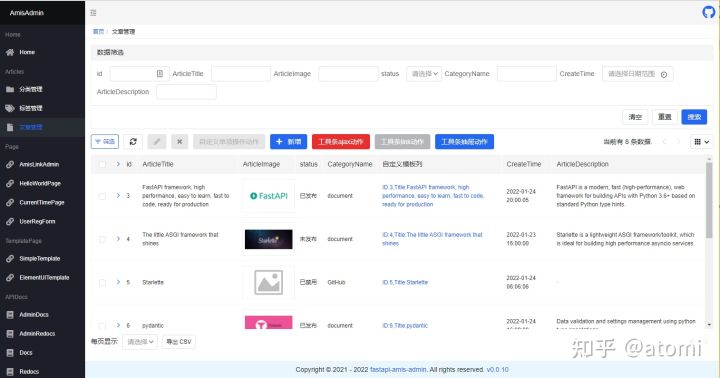Expand row 4 details chevron
The width and height of the screenshot is (720, 378).
[x=118, y=239]
